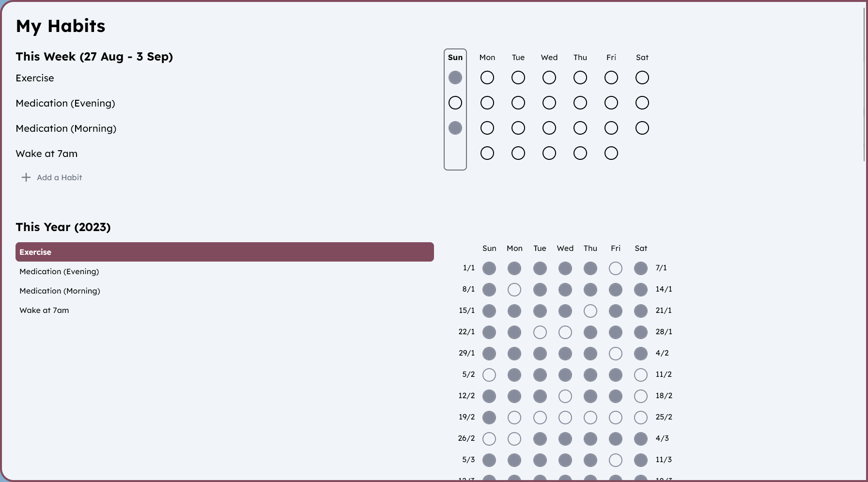Mark Wake at 7am for Monday
The image size is (868, 482).
coord(487,153)
